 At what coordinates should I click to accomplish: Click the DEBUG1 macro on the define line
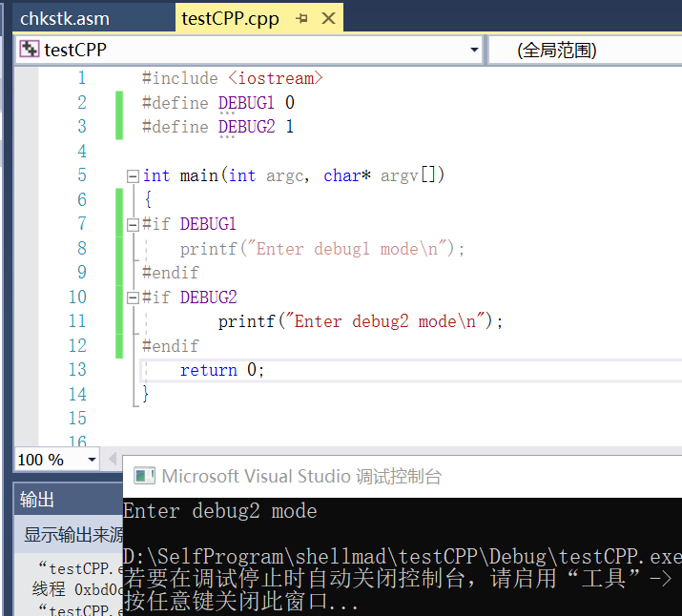246,103
